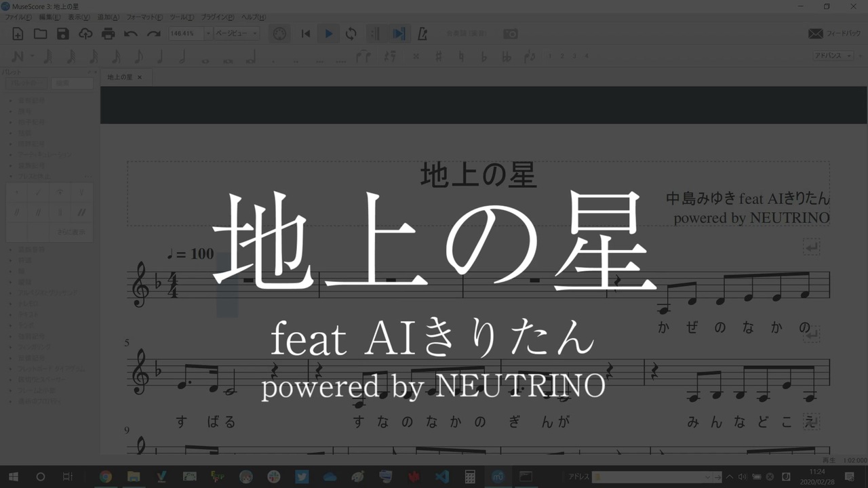Apply a natural accidental

click(461, 56)
